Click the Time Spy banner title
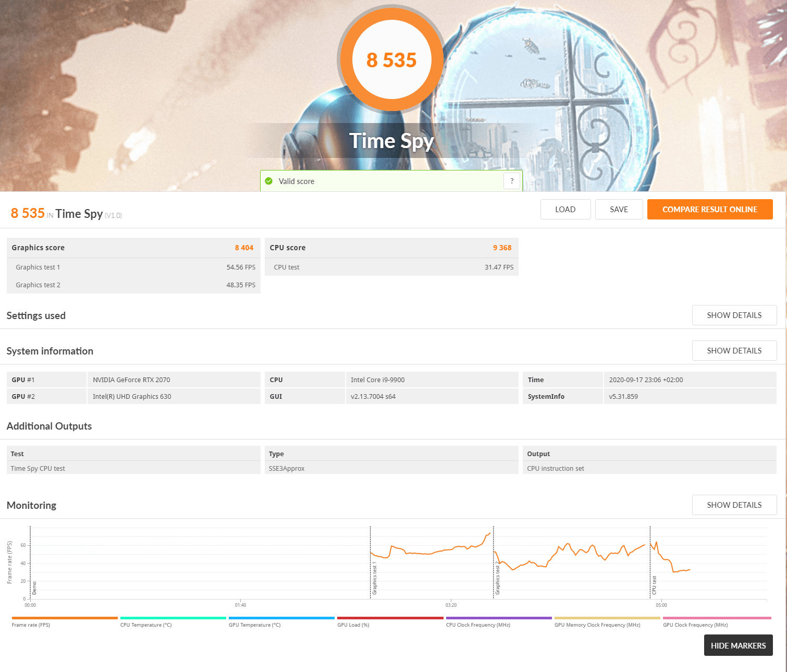787x672 pixels. 391,141
